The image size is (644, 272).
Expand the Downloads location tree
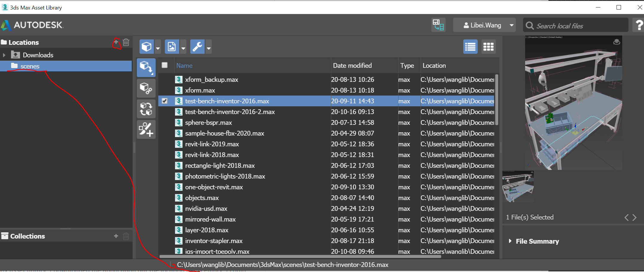4,55
